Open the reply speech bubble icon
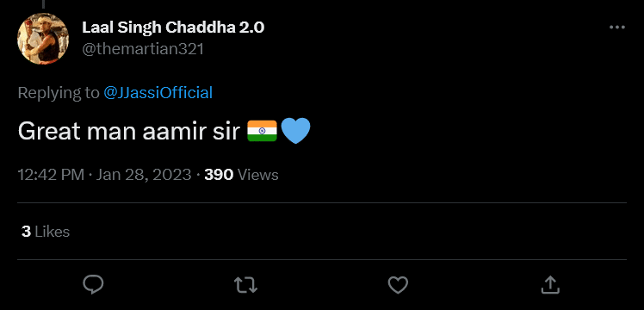This screenshot has height=310, width=644. [x=93, y=284]
